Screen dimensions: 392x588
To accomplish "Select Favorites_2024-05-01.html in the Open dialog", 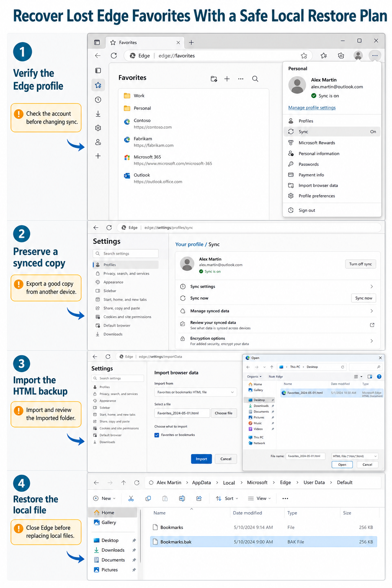I will pos(332,393).
